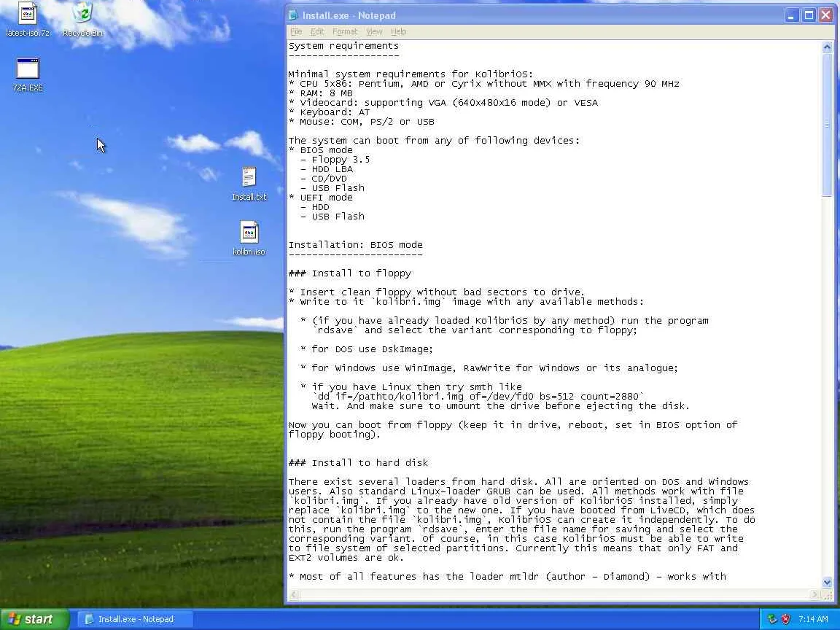The height and width of the screenshot is (630, 840).
Task: Minimize the Notepad window
Action: (x=792, y=15)
